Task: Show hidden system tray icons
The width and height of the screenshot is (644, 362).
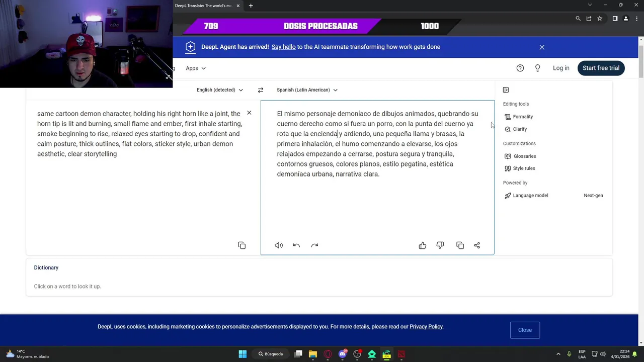Action: point(558,354)
